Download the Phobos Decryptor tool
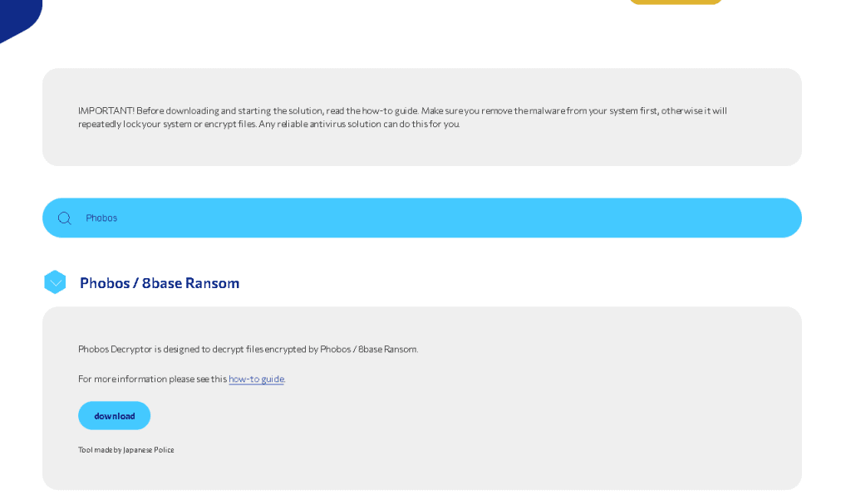Screen dimensions: 851x504 point(114,416)
